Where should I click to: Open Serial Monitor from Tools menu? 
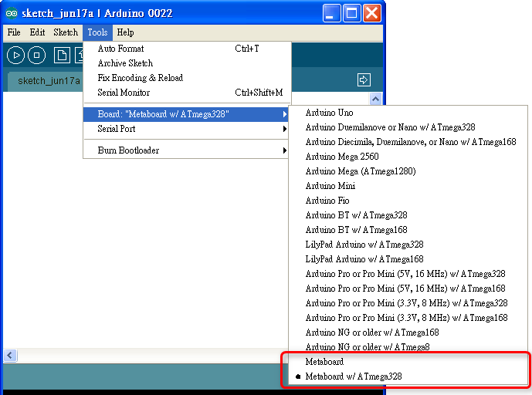click(x=188, y=93)
